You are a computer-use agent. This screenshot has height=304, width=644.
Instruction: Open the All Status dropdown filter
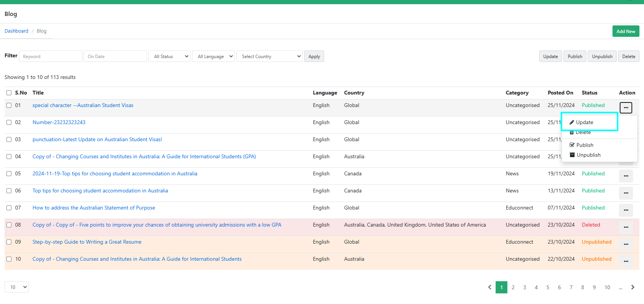(x=170, y=57)
